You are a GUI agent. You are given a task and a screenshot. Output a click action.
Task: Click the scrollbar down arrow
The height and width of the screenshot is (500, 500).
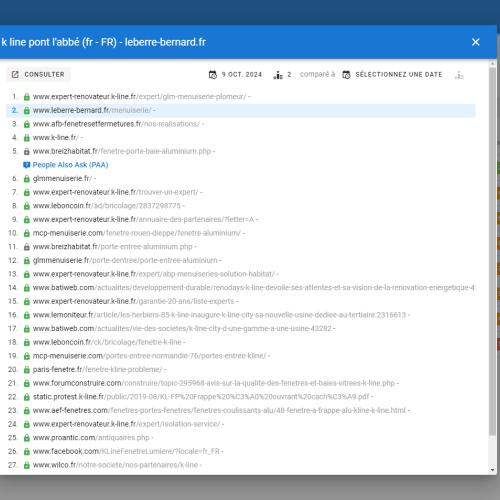point(492,470)
